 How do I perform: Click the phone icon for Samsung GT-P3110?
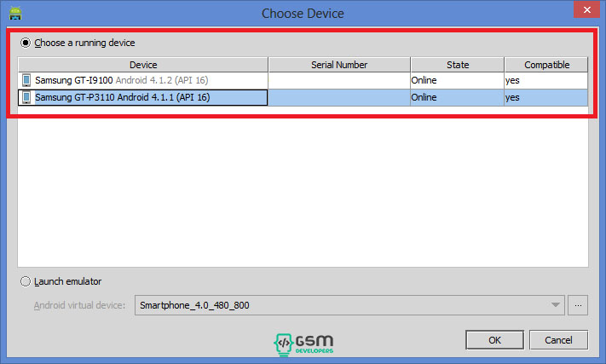tap(26, 97)
